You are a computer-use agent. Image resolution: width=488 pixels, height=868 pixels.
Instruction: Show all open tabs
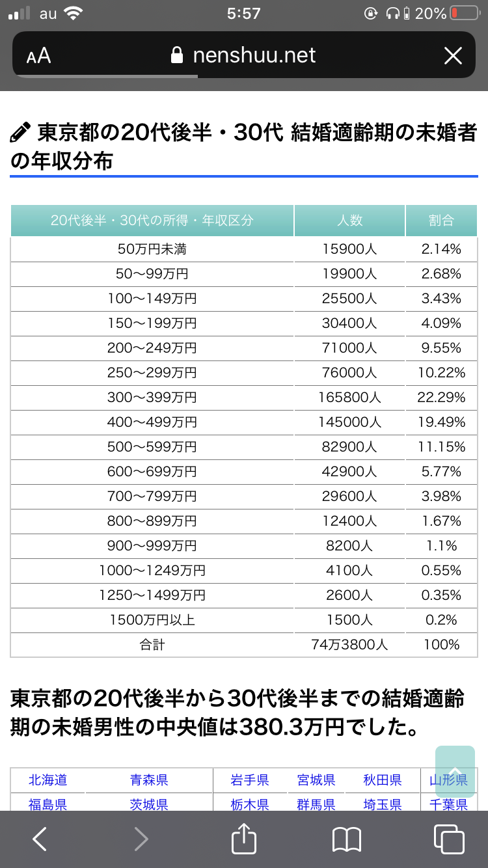point(449,839)
